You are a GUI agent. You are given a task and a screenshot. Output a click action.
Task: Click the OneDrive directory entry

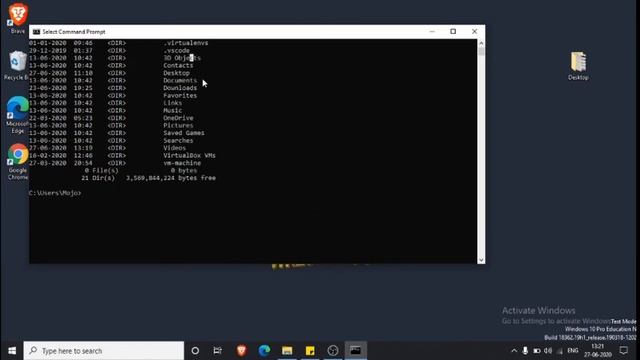click(178, 118)
